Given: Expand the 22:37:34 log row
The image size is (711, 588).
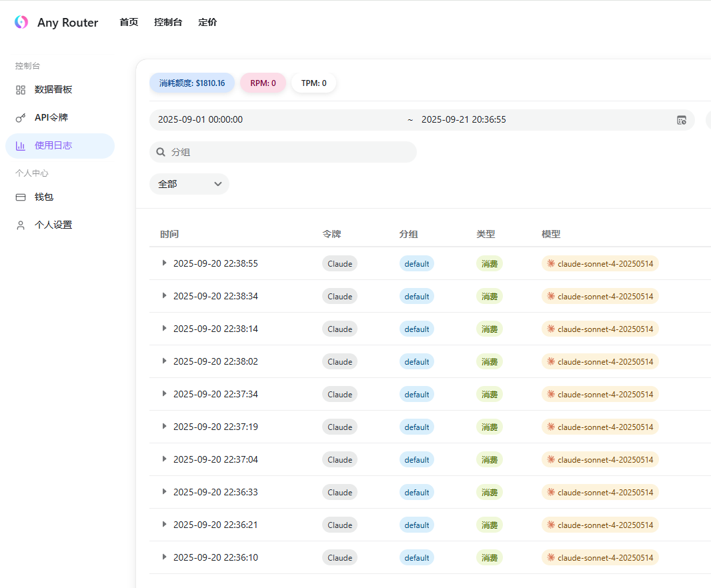Looking at the screenshot, I should pos(164,393).
